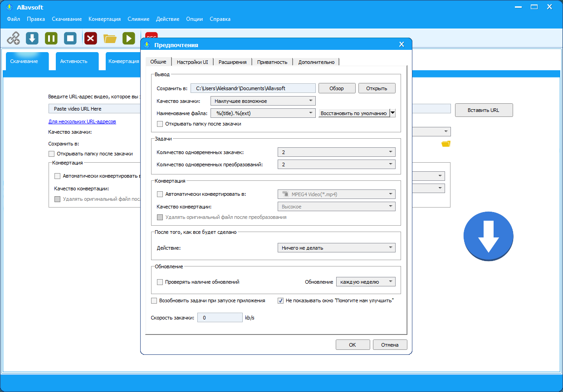Open the Файл menu
Screen dimensions: 563x392
tap(14, 19)
